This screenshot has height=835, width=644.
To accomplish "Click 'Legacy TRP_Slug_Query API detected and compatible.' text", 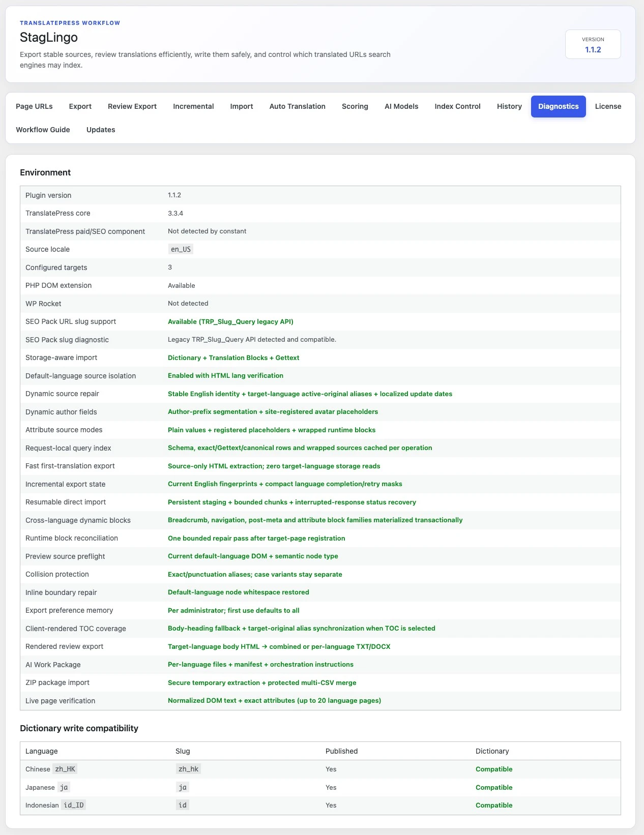I will 252,340.
